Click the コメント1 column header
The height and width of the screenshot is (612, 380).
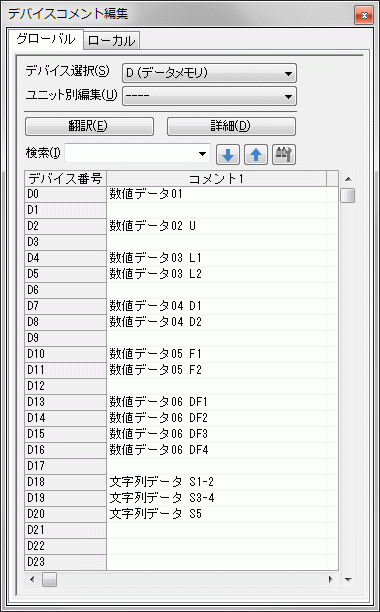pos(217,178)
